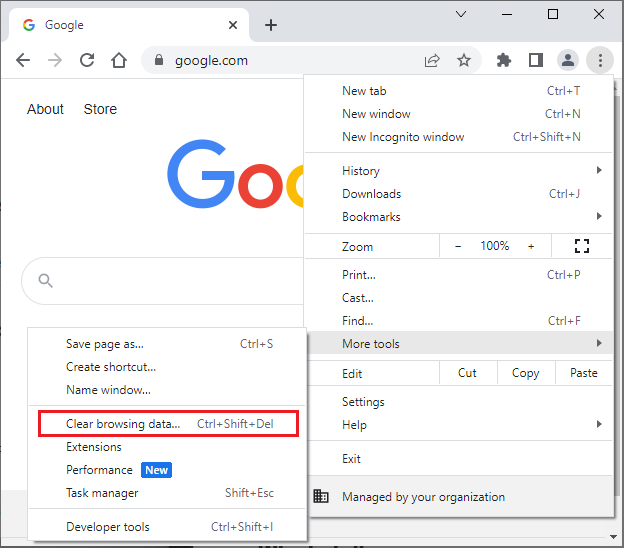Bookmark this tab with the star icon

point(464,60)
